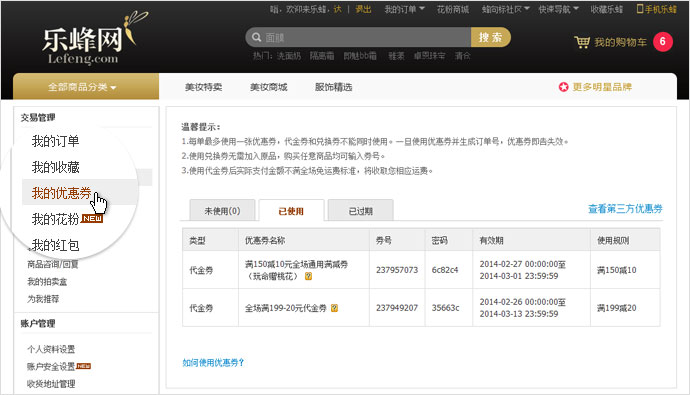Open 商品咨询/回复 in sidebar
This screenshot has height=395, width=690.
click(53, 264)
